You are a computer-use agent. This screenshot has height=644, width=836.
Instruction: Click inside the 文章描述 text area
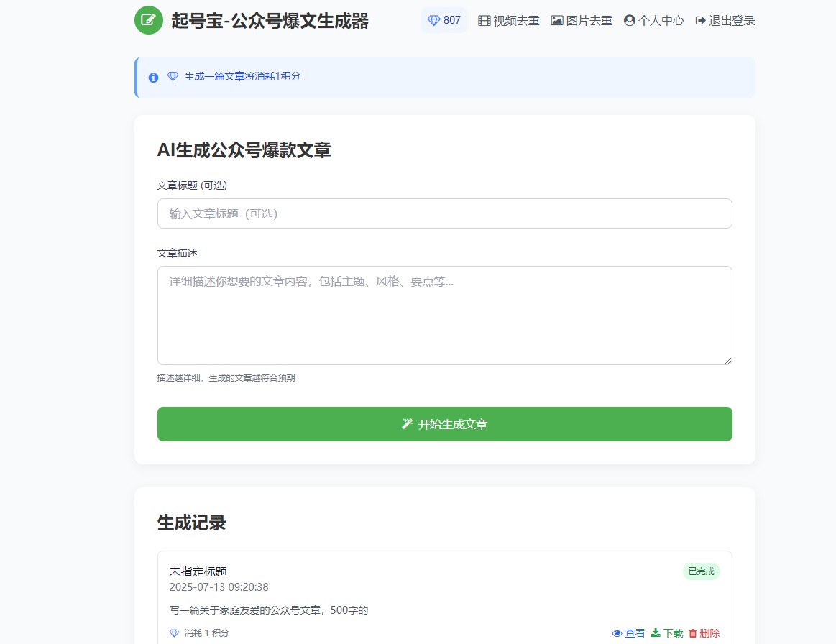pyautogui.click(x=444, y=315)
